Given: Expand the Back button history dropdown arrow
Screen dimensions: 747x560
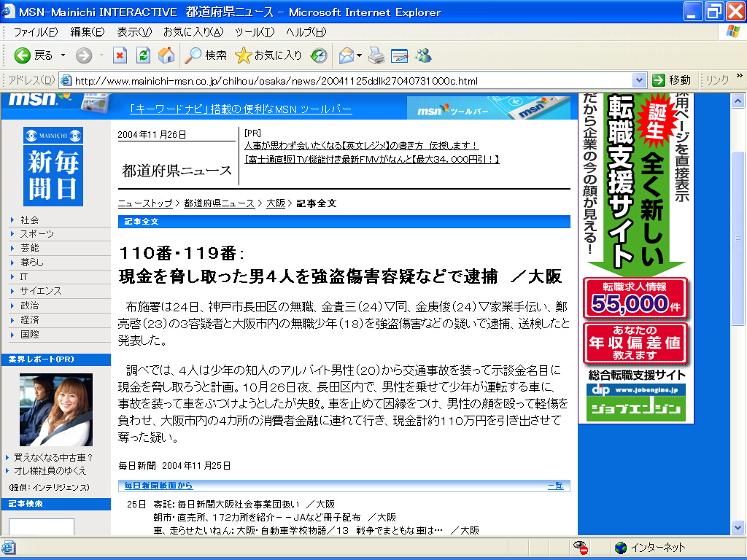Looking at the screenshot, I should pyautogui.click(x=63, y=55).
